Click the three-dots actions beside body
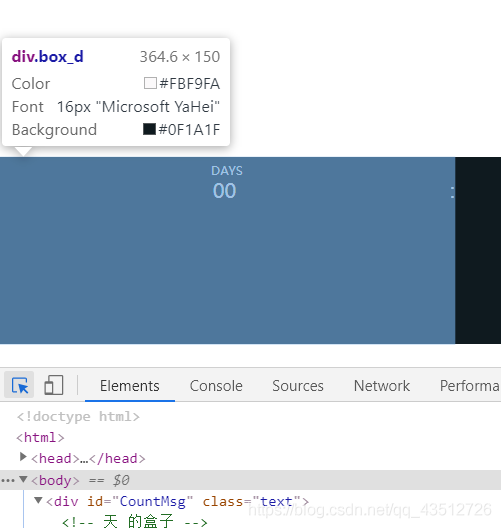501x528 pixels. click(x=8, y=480)
